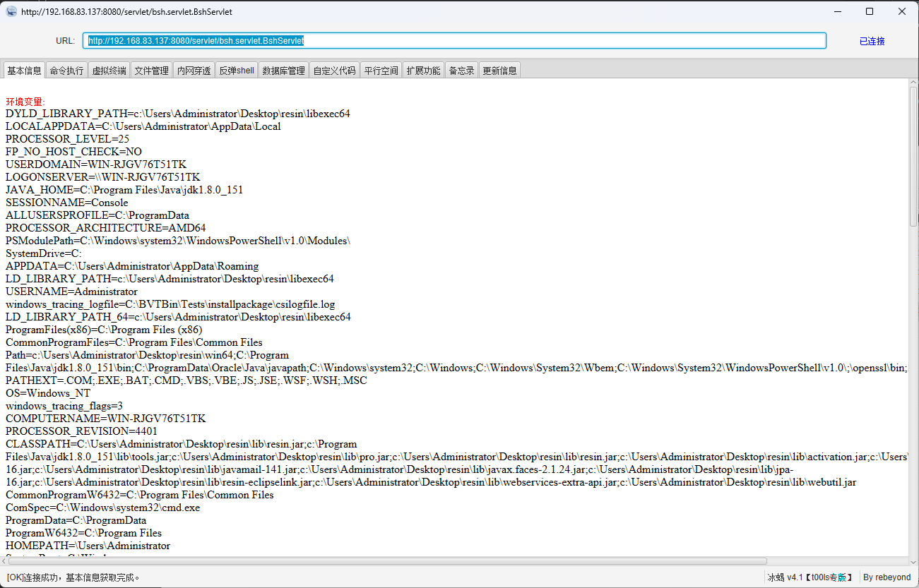Screen dimensions: 919x588
Task: Click the vertical scrollbar up arrow
Action: 913,84
